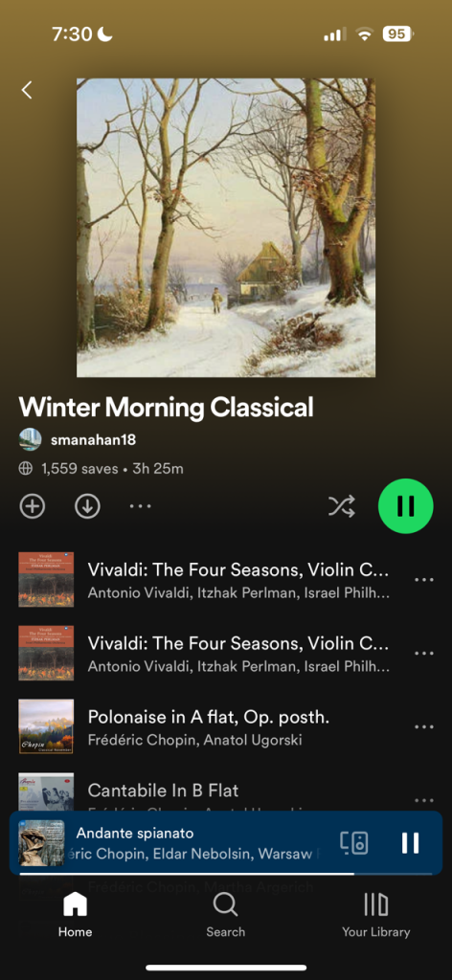Open Your Library tab
452x980 pixels.
375,914
